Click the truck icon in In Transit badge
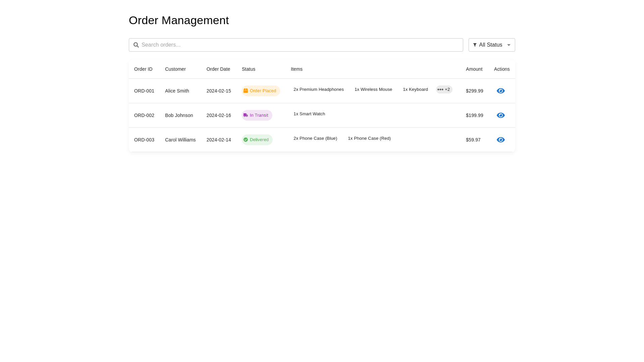644x362 pixels. pyautogui.click(x=246, y=115)
